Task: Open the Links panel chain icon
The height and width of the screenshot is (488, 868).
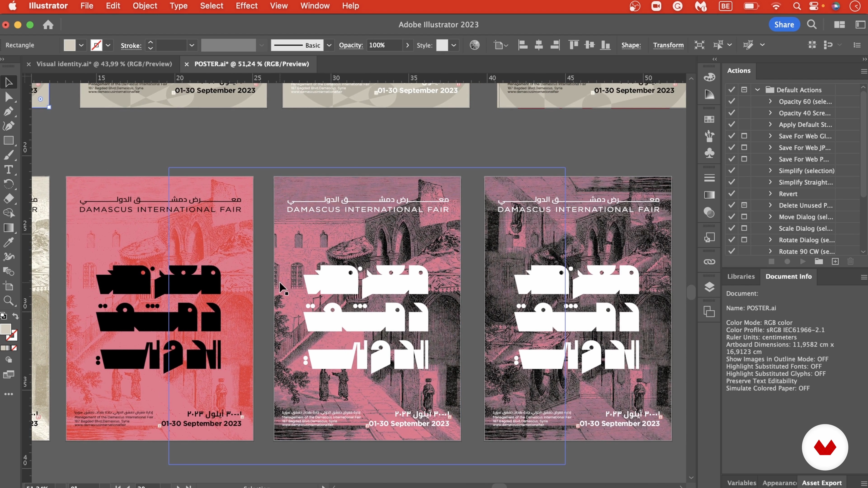Action: tap(709, 262)
